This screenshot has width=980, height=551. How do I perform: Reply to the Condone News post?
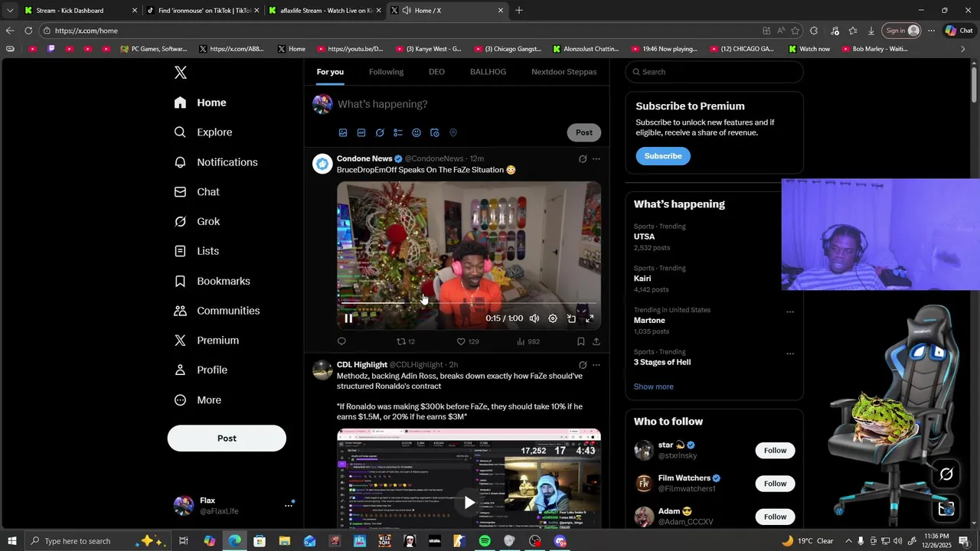341,341
